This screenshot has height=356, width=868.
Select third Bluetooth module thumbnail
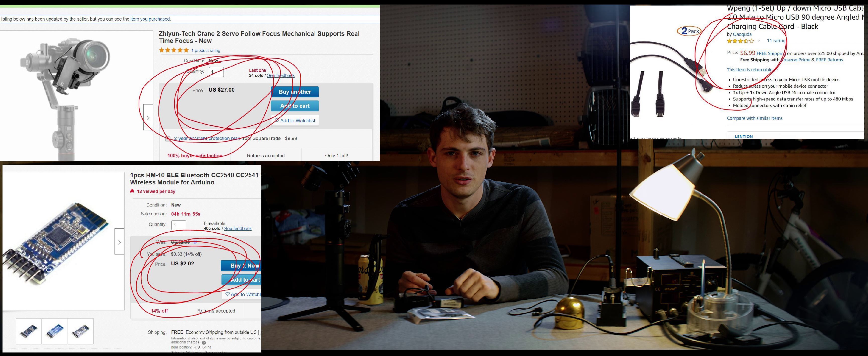[81, 331]
